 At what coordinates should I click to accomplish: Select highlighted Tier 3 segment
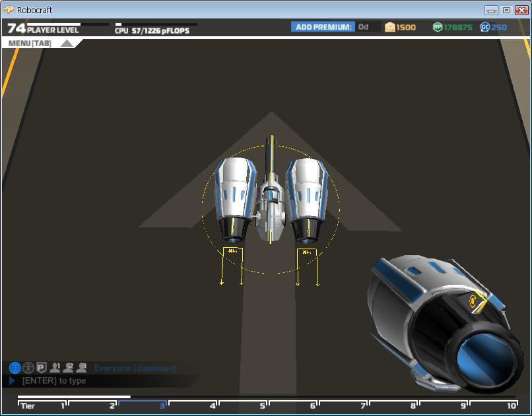(143, 405)
